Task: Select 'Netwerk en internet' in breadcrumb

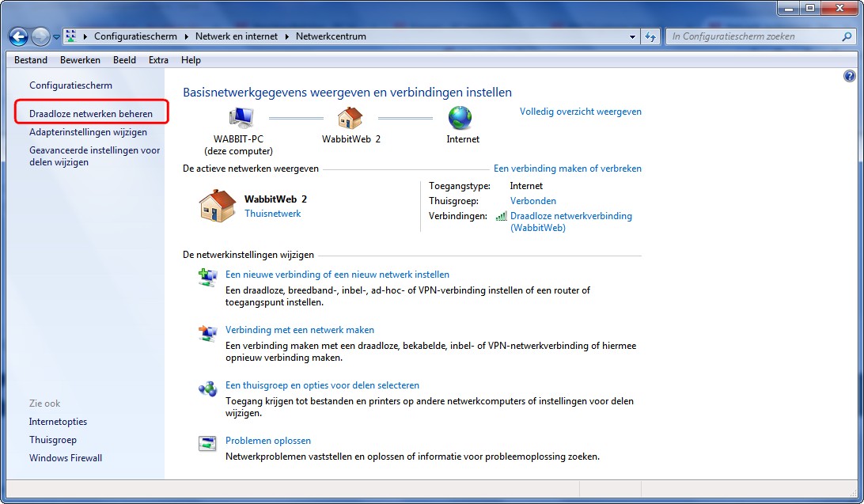Action: 237,36
